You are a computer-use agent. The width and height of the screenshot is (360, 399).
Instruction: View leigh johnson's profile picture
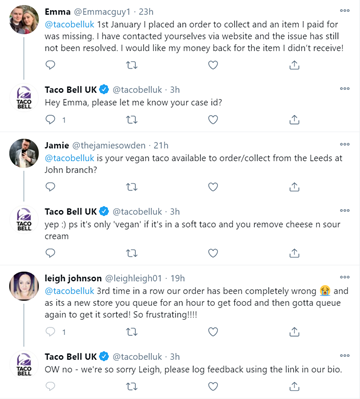coord(24,286)
